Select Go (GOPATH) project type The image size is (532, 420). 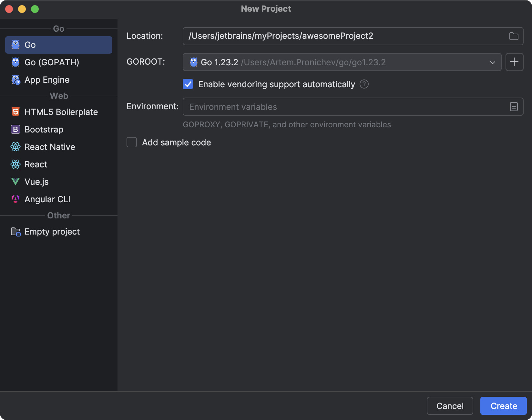tap(52, 62)
